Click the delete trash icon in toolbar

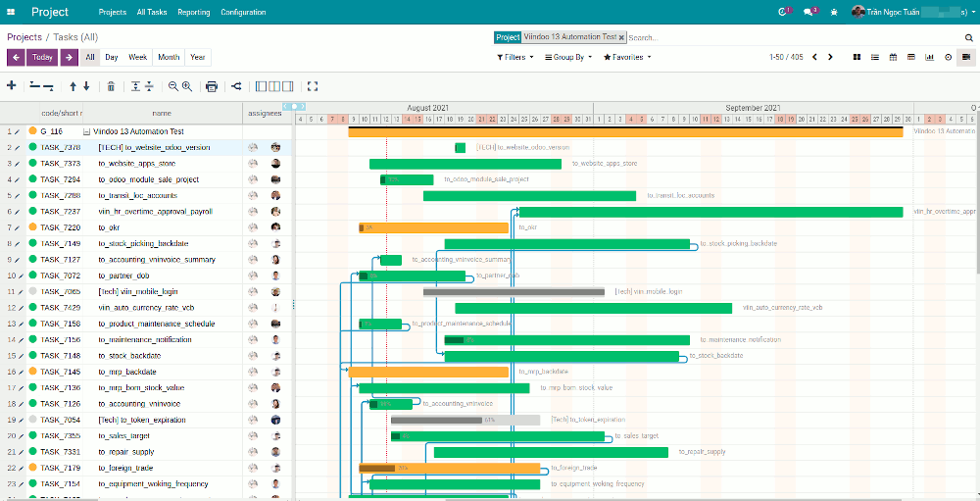(x=111, y=86)
